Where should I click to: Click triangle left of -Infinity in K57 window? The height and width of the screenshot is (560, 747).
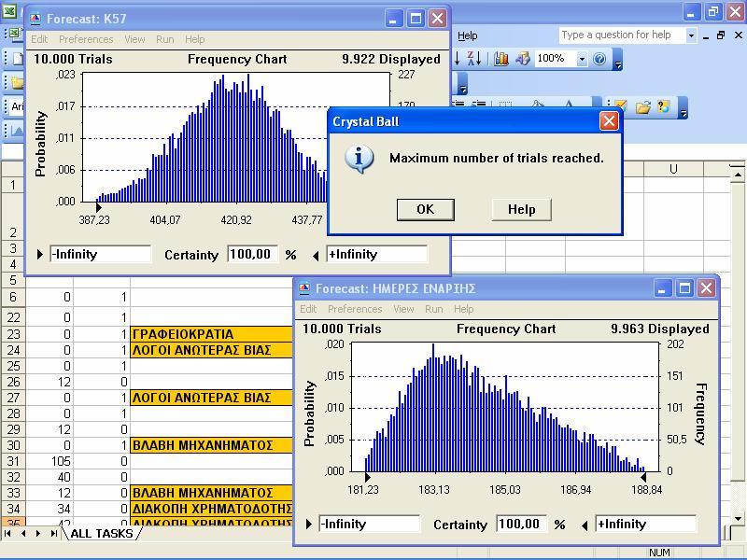pyautogui.click(x=40, y=254)
